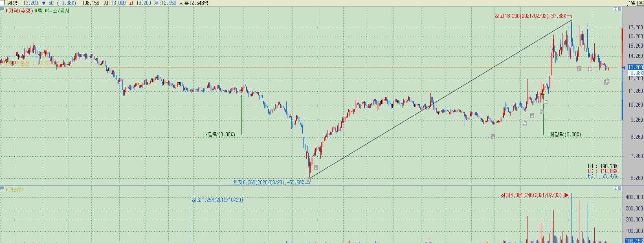
Task: Open the news marker just above the March 2020 low candle
Action: click(x=316, y=167)
